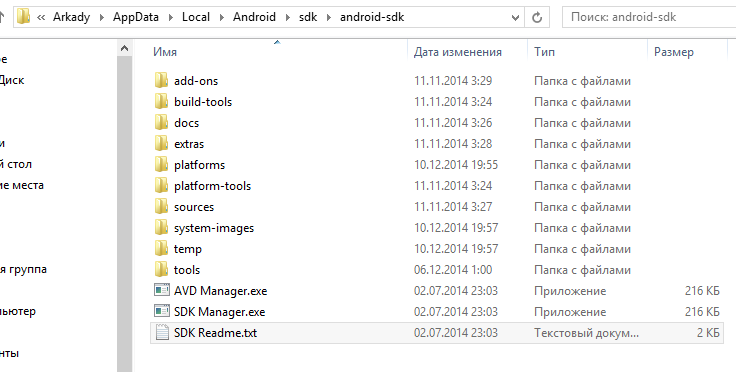Viewport: 736px width, 372px height.
Task: Go to AppData in the breadcrumb
Action: 136,17
